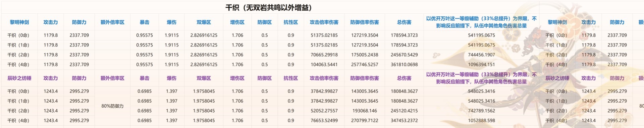Select 541195.0675 in the 千织（0命）row

481,35
